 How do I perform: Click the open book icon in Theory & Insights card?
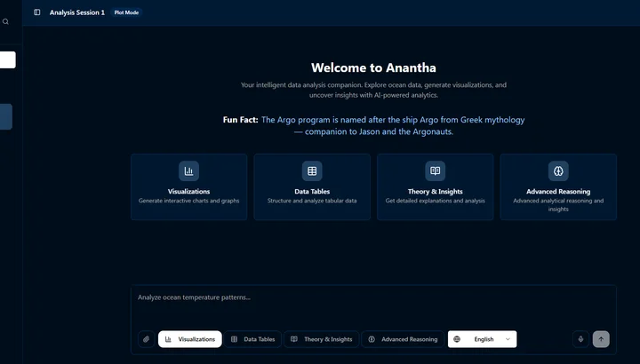pos(435,170)
